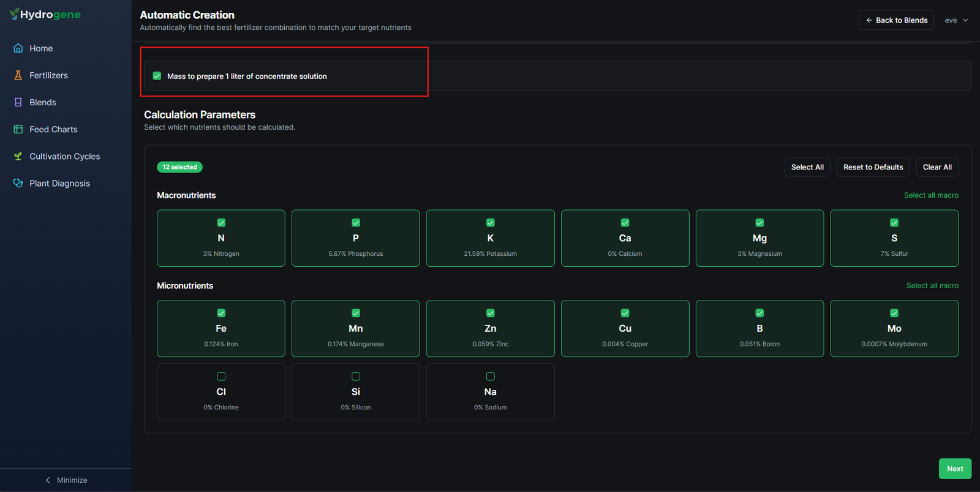Click the Cultivation Cycles sprout icon
The width and height of the screenshot is (980, 492).
pos(18,156)
